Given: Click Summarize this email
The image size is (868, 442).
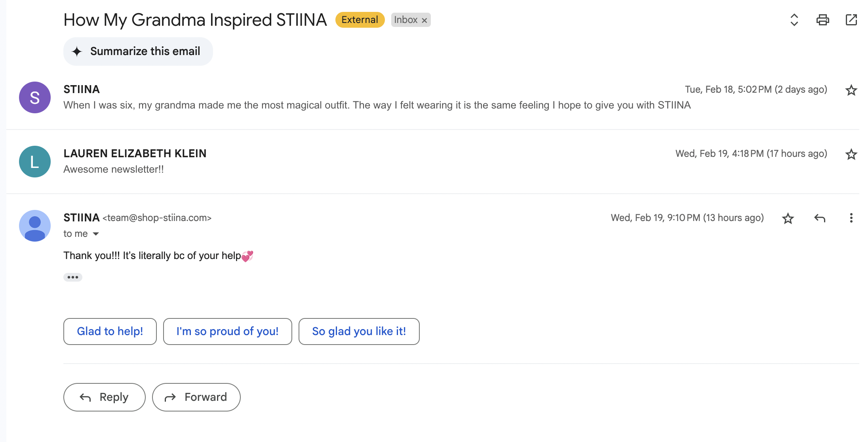Looking at the screenshot, I should [x=138, y=51].
